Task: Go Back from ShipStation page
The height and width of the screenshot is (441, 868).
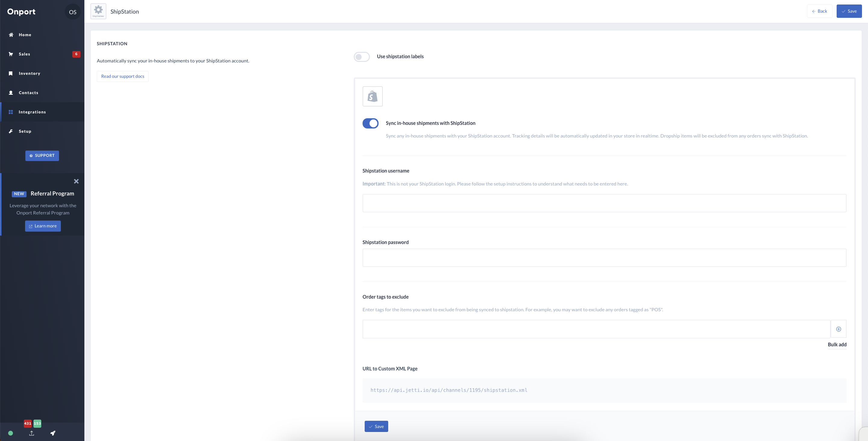Action: click(819, 11)
